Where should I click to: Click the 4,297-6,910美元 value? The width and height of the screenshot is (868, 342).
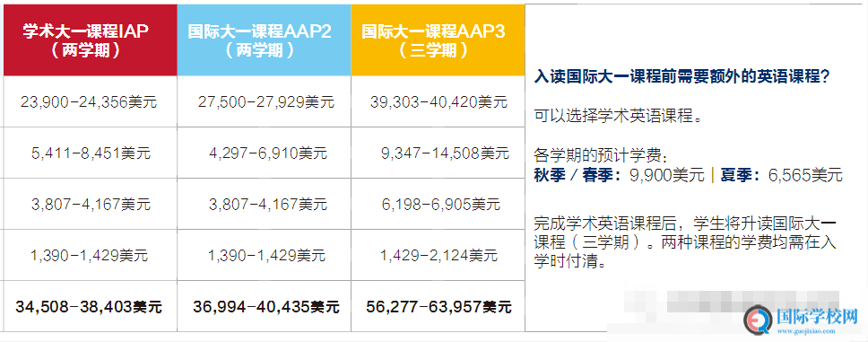(x=268, y=153)
